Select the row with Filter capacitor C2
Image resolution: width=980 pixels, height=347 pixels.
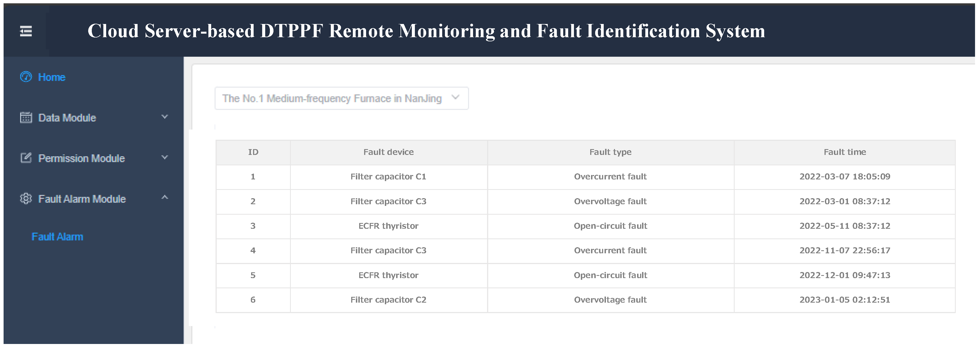388,300
